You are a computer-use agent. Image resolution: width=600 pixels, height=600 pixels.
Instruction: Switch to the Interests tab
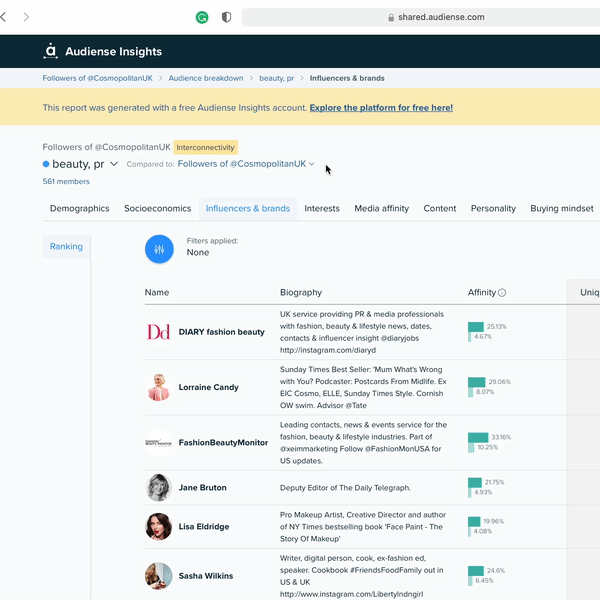[x=322, y=209]
